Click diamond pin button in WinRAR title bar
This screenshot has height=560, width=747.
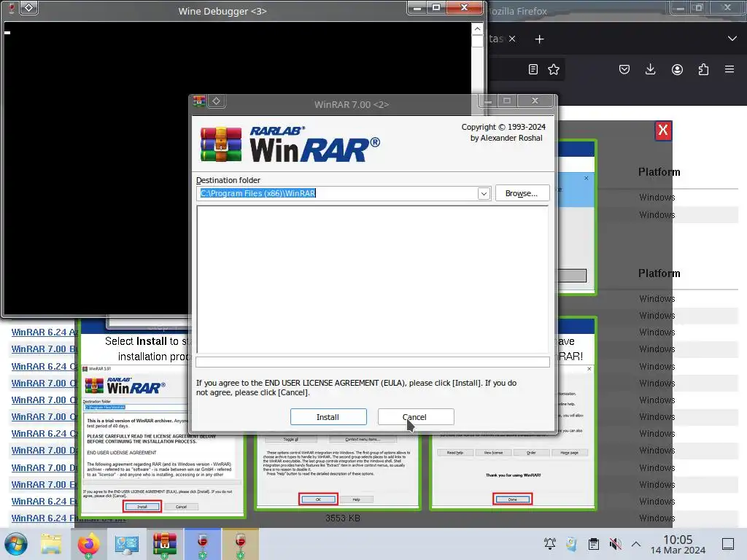click(x=216, y=101)
